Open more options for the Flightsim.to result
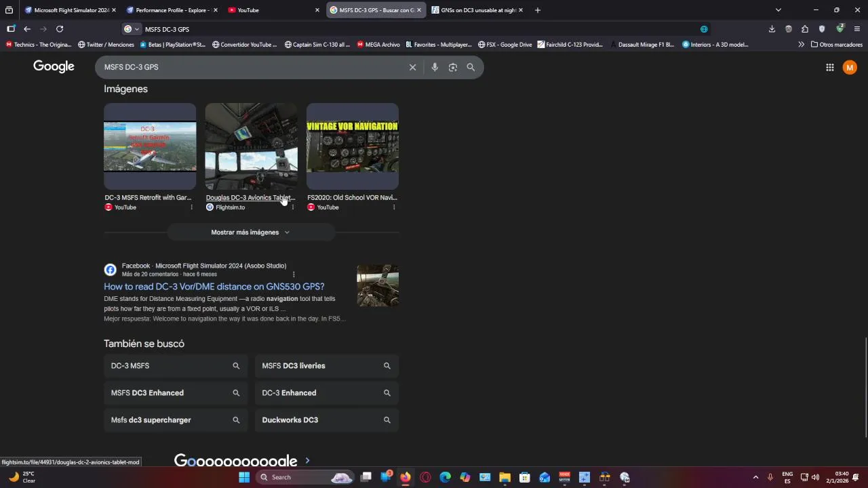The height and width of the screenshot is (488, 868). coord(293,207)
